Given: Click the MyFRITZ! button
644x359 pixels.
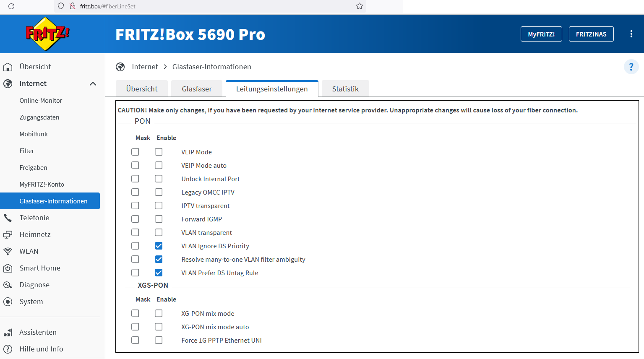Looking at the screenshot, I should (541, 34).
